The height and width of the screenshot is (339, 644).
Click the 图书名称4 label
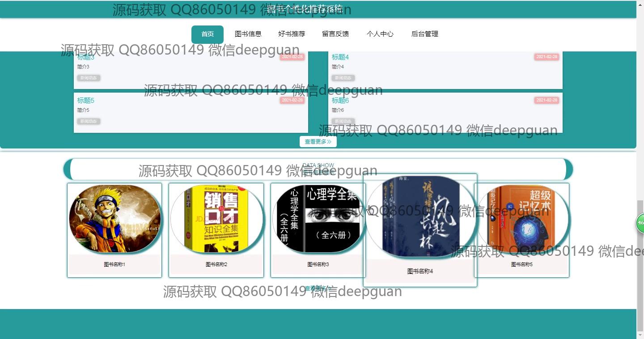tap(420, 271)
